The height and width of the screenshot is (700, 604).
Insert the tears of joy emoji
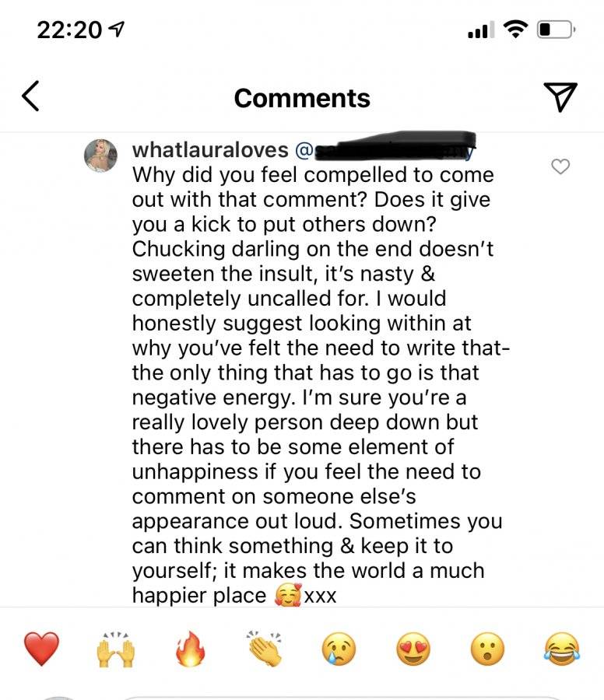click(562, 649)
